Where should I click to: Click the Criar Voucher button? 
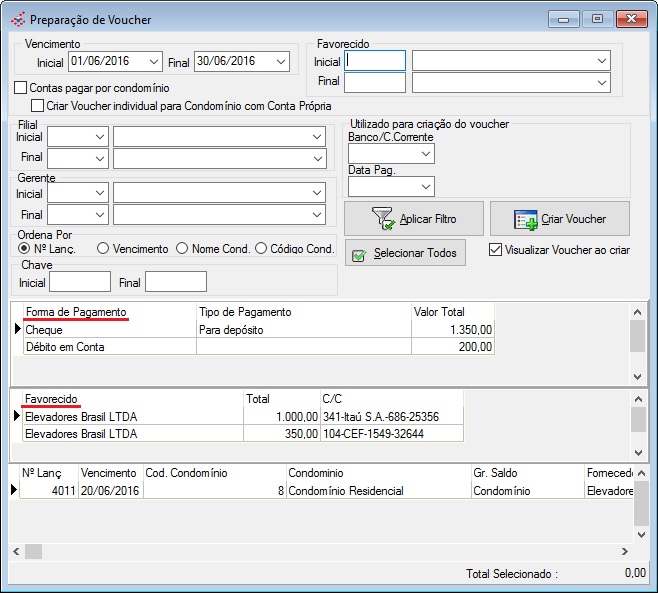pos(572,219)
